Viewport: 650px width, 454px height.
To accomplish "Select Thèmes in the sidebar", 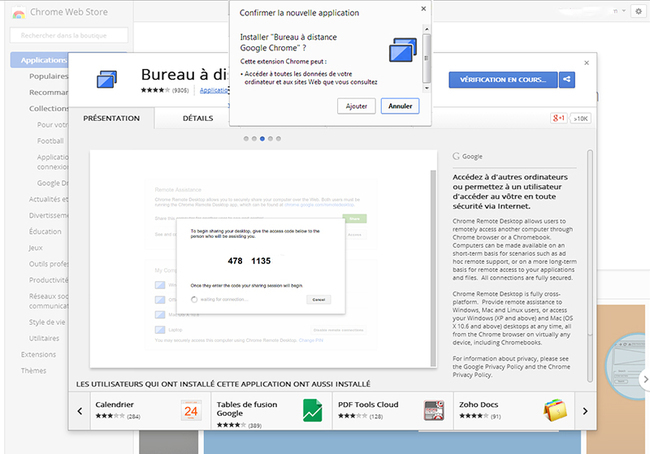I will coord(34,371).
